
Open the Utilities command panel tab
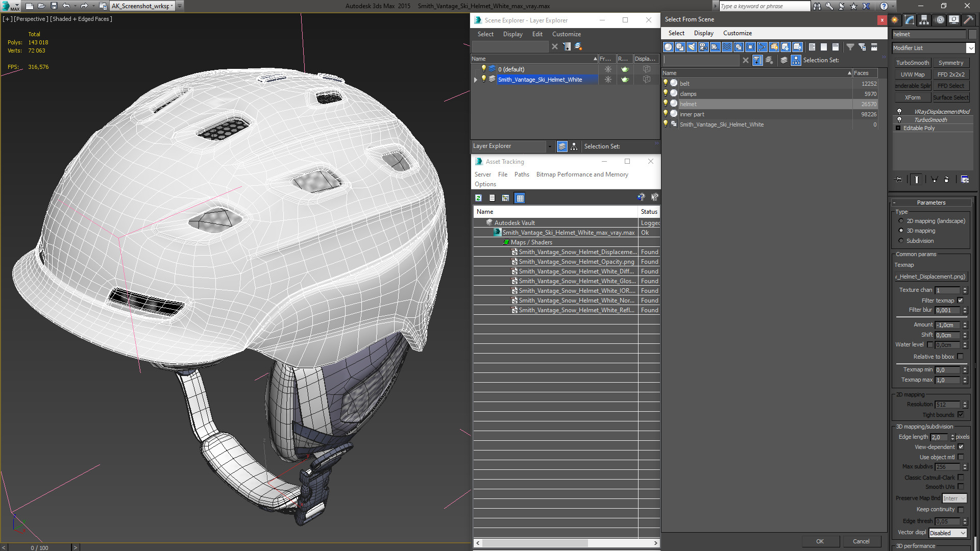968,20
